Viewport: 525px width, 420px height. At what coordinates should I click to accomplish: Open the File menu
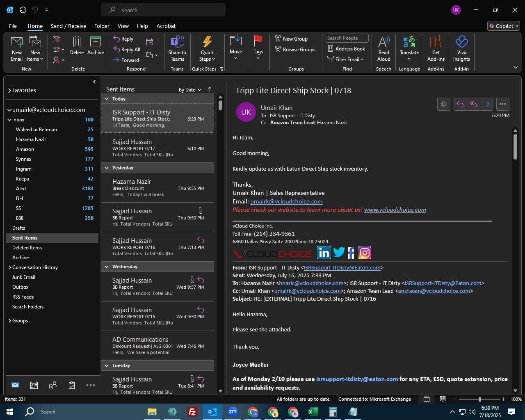coord(13,26)
